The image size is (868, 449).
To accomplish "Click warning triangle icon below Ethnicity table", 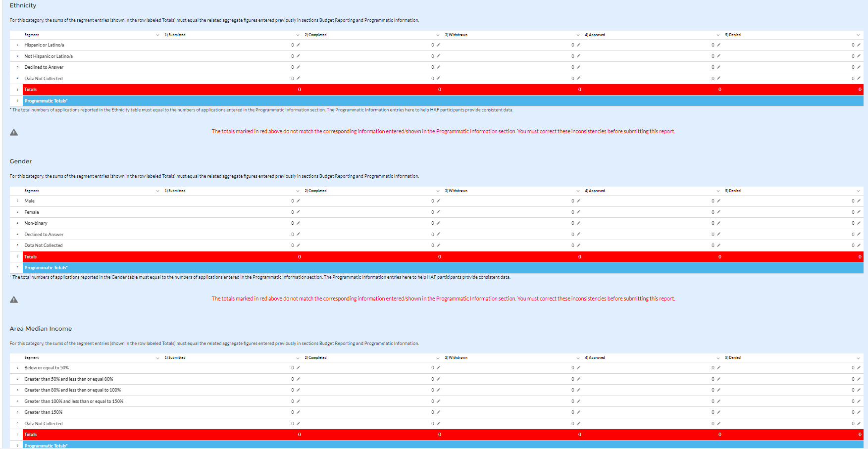I will [x=14, y=132].
